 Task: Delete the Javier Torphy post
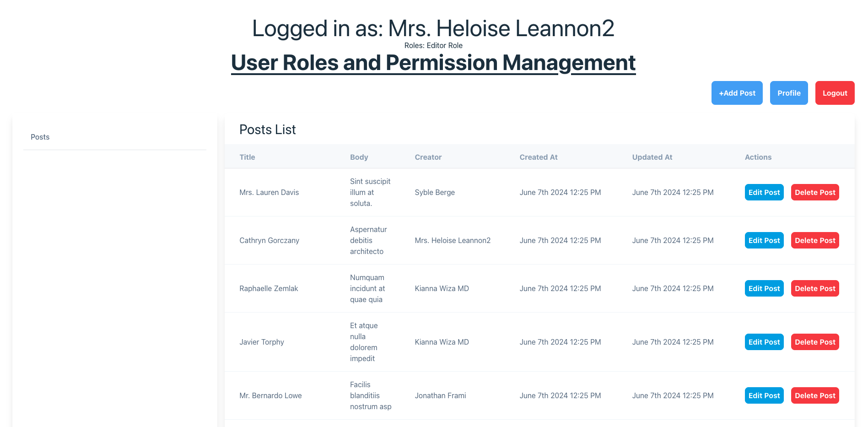(814, 342)
